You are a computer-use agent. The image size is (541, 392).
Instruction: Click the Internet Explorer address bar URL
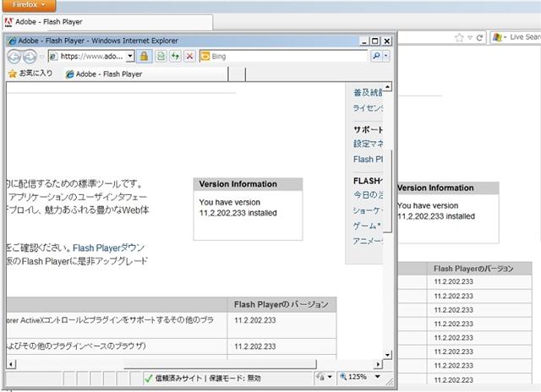(x=91, y=57)
